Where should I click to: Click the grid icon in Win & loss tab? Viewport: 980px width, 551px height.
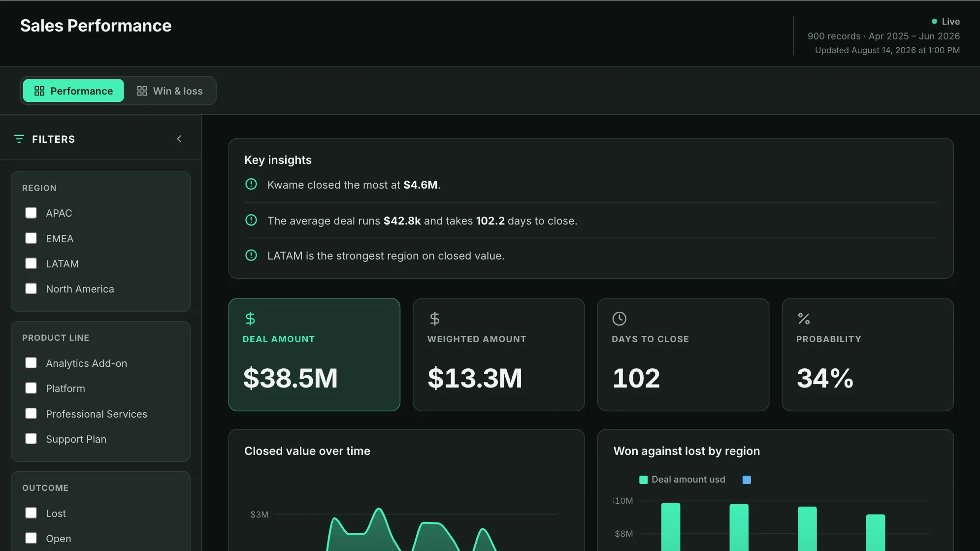142,91
